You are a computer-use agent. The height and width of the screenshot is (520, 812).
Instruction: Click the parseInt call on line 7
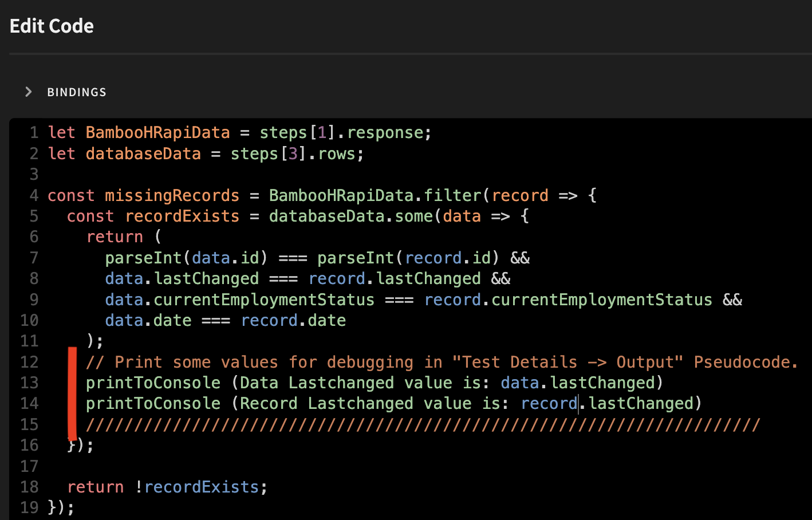tap(143, 258)
